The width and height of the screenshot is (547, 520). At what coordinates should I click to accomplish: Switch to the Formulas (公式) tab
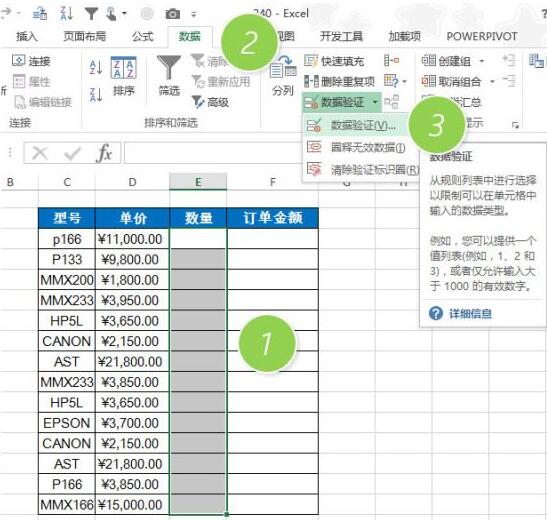[x=143, y=36]
